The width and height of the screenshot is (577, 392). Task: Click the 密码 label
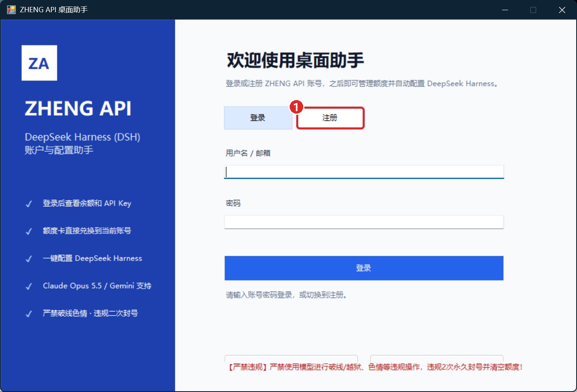click(x=233, y=203)
